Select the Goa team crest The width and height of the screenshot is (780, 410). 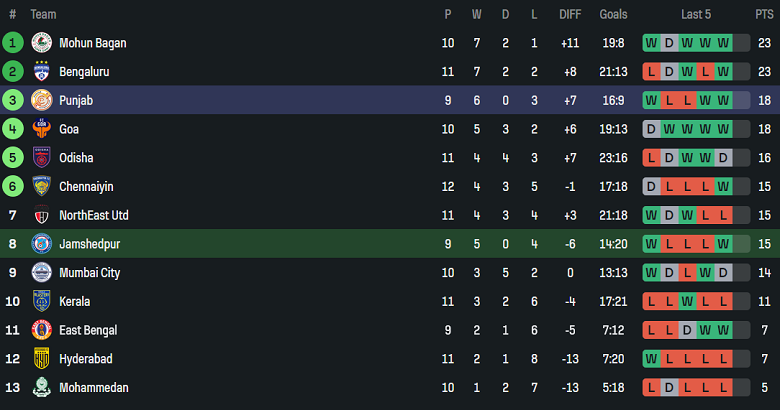click(42, 129)
